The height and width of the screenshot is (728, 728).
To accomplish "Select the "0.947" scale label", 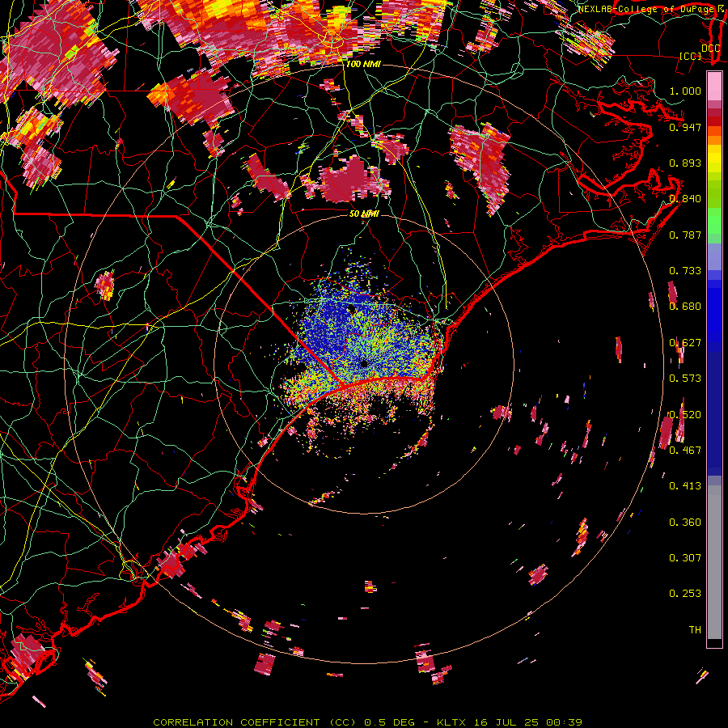I will point(685,127).
